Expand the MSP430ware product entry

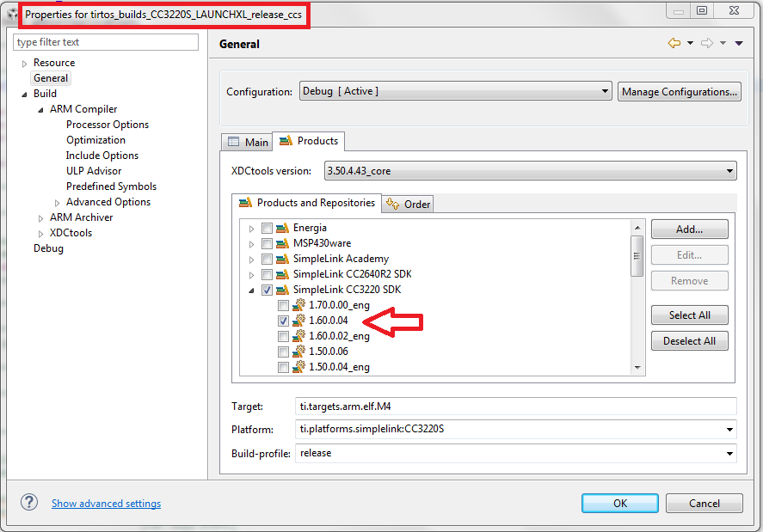pyautogui.click(x=251, y=244)
